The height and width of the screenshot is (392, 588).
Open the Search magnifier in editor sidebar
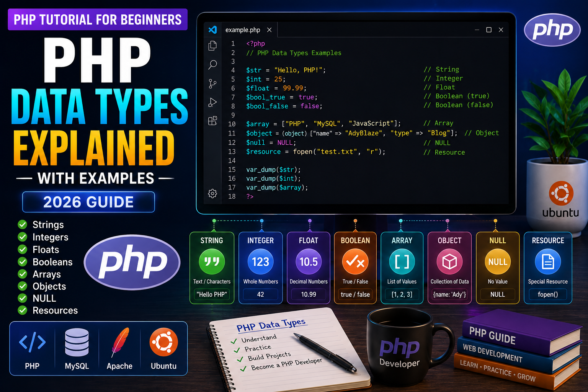(x=212, y=65)
